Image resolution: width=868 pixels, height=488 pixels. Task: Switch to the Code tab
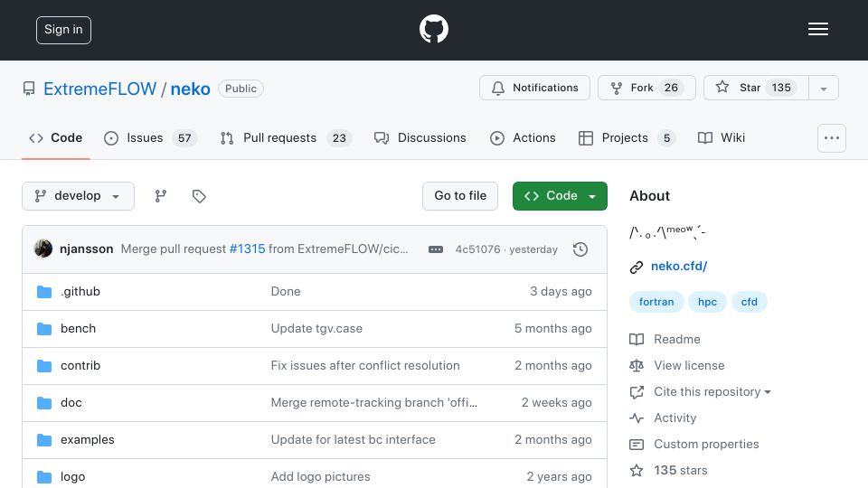coord(55,137)
